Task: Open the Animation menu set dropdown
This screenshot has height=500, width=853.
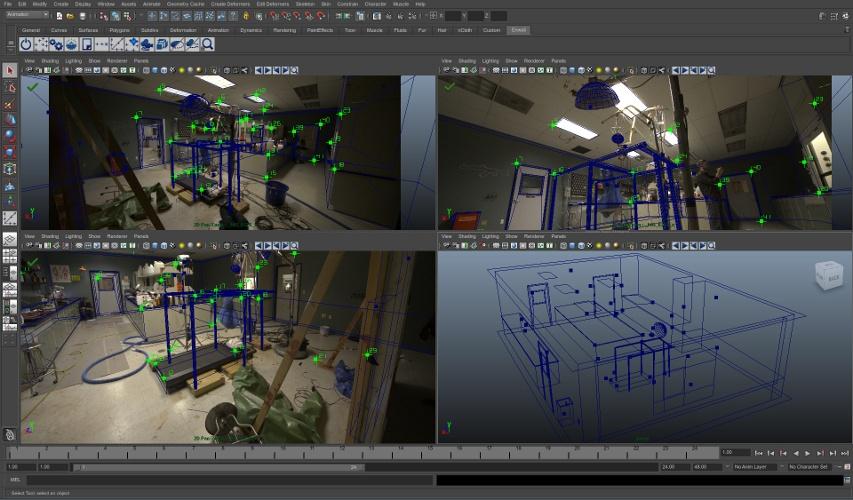Action: [x=27, y=15]
